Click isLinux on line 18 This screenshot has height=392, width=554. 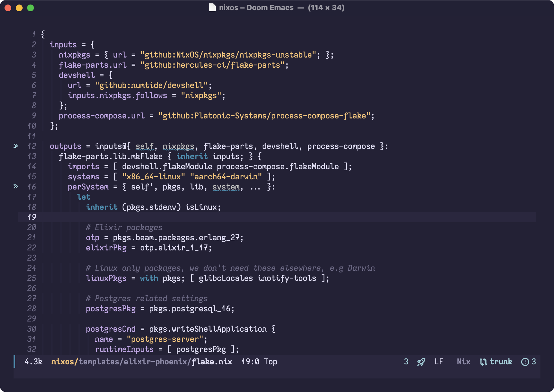click(201, 207)
